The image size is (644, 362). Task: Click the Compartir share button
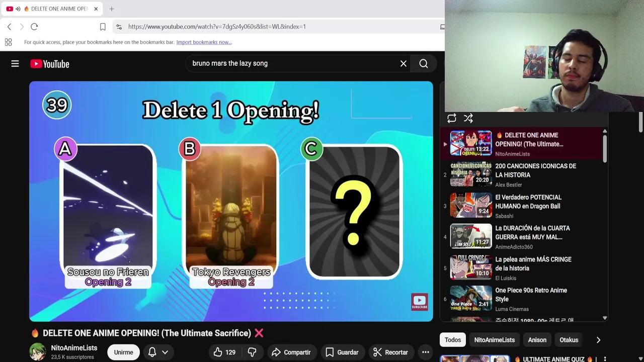pyautogui.click(x=291, y=352)
